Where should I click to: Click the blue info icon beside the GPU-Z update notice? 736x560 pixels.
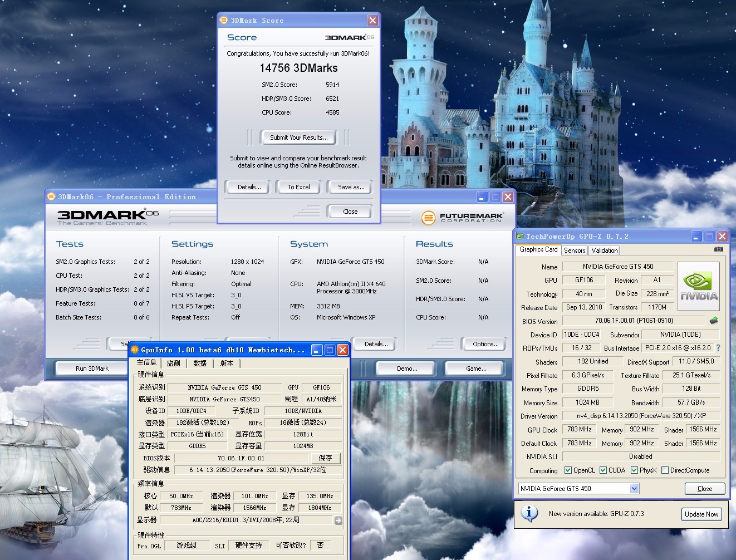(x=529, y=513)
